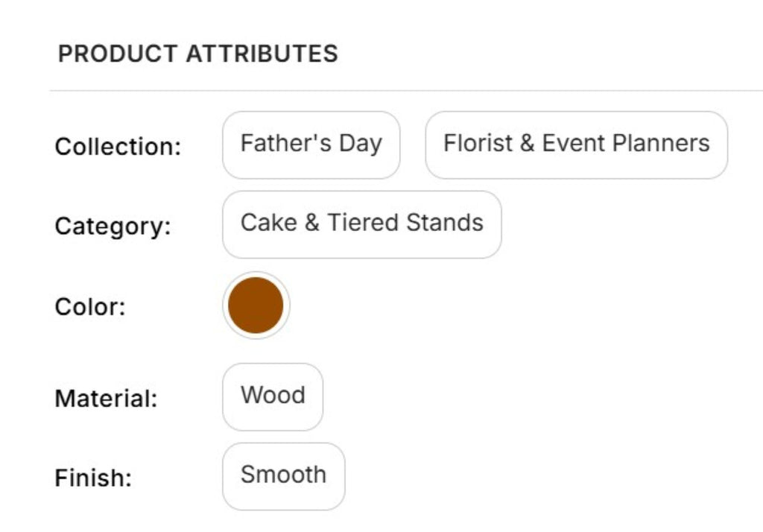The width and height of the screenshot is (763, 532).
Task: Click the Color: label text
Action: [90, 307]
